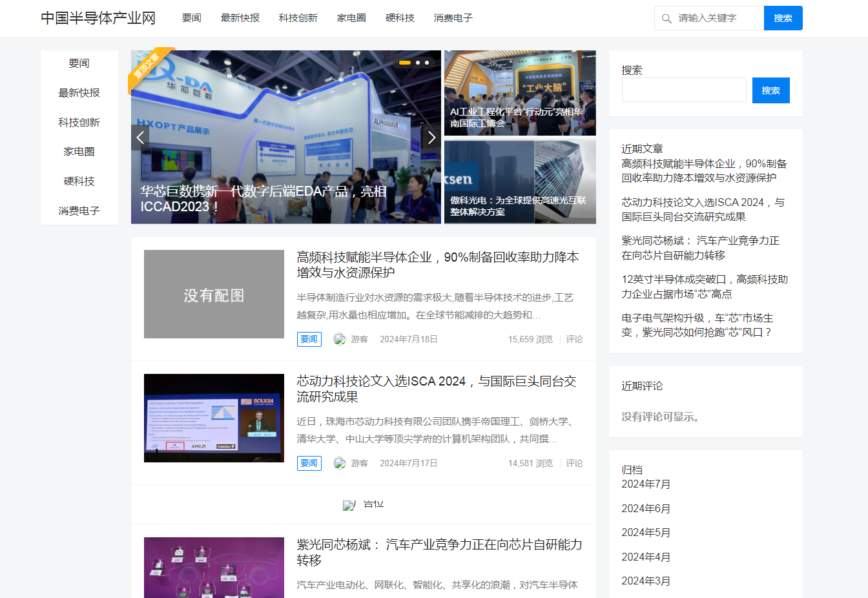Open main-list article title 紫光同芯杨斌 汽车产业竞争力
This screenshot has width=868, height=598.
(x=440, y=552)
